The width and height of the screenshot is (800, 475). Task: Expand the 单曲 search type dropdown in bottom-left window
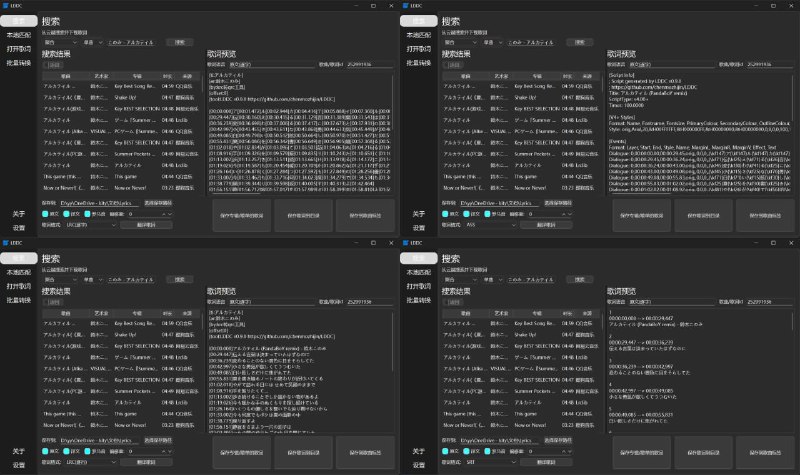[x=93, y=280]
